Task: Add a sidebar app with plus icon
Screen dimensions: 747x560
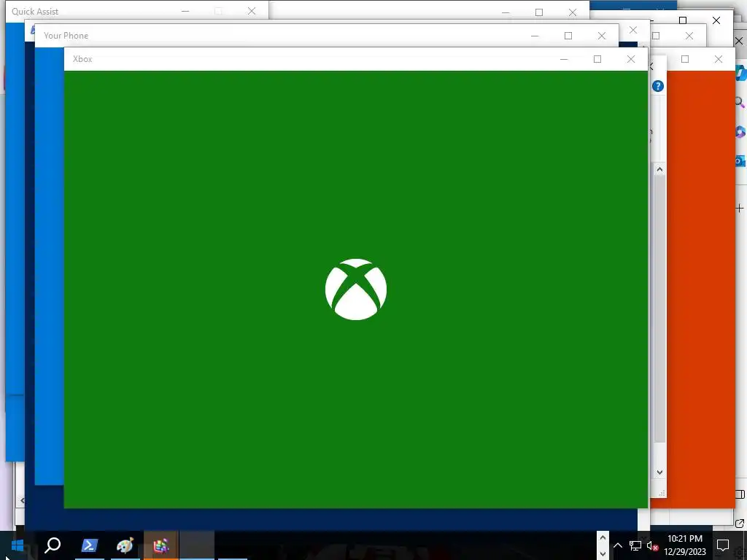Action: (740, 208)
